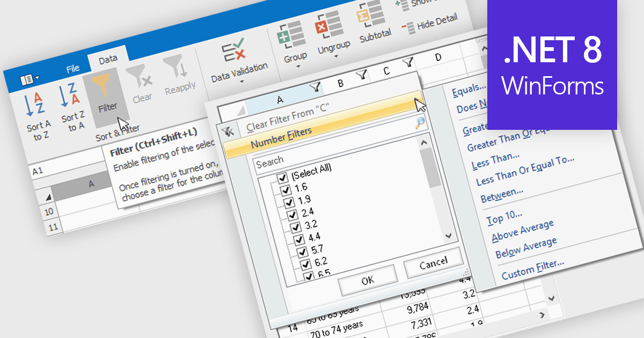Uncheck the 2.4 value checkbox
This screenshot has height=338, width=644.
pyautogui.click(x=292, y=215)
